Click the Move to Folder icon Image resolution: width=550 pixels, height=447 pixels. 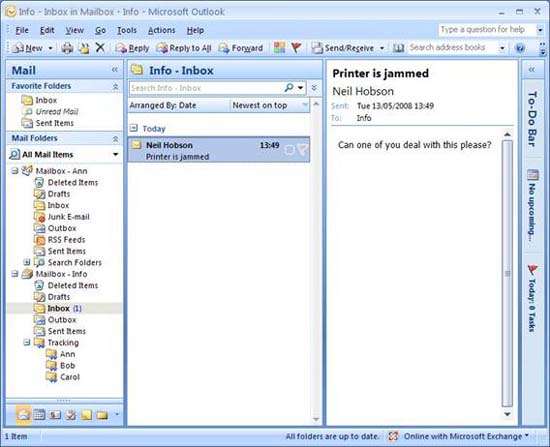click(84, 48)
